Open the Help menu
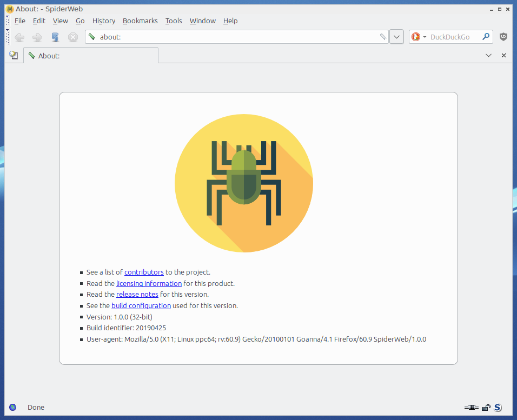 (230, 21)
